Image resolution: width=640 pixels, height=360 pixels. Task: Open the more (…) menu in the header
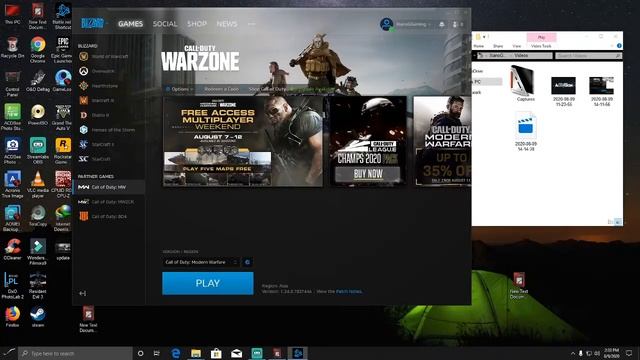click(x=251, y=24)
